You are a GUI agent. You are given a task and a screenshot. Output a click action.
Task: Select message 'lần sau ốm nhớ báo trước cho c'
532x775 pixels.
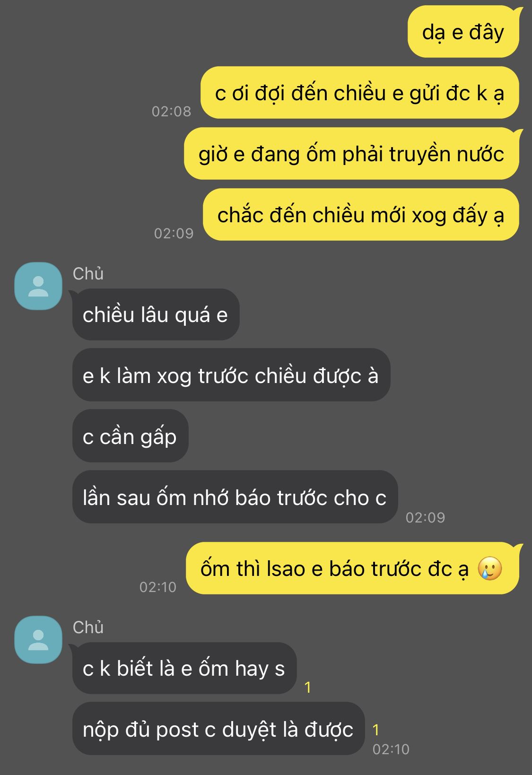click(x=235, y=497)
